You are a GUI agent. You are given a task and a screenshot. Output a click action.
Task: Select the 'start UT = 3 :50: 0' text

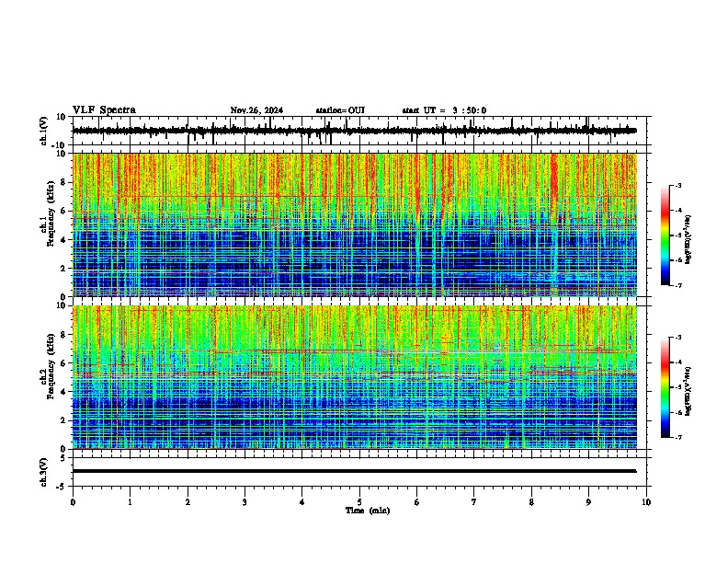point(444,110)
